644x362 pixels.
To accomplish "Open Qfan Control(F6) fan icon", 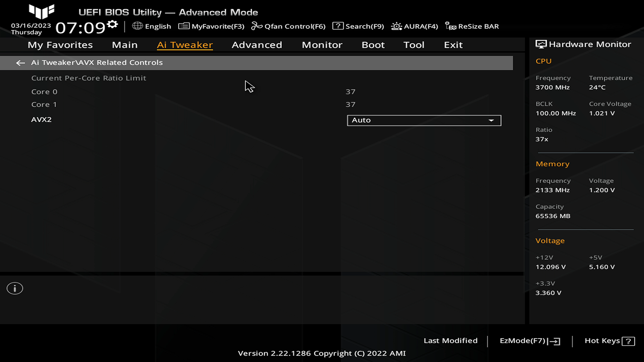I will click(x=257, y=26).
